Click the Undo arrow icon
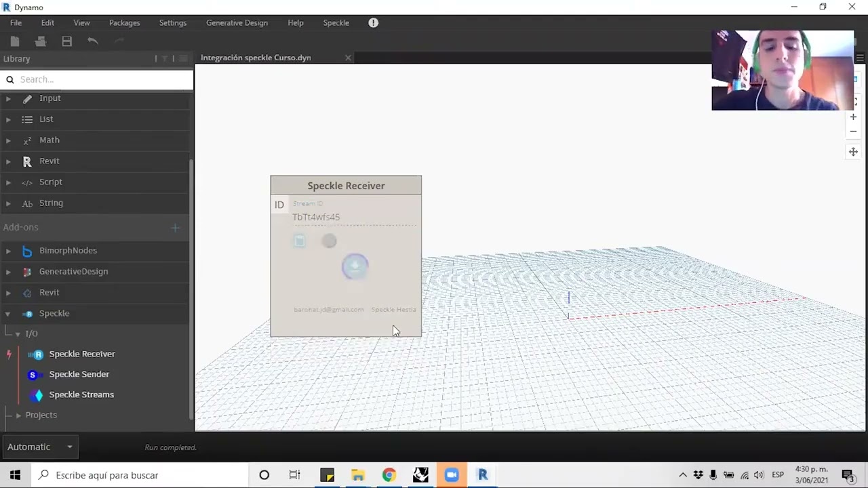The width and height of the screenshot is (868, 488). click(x=93, y=41)
